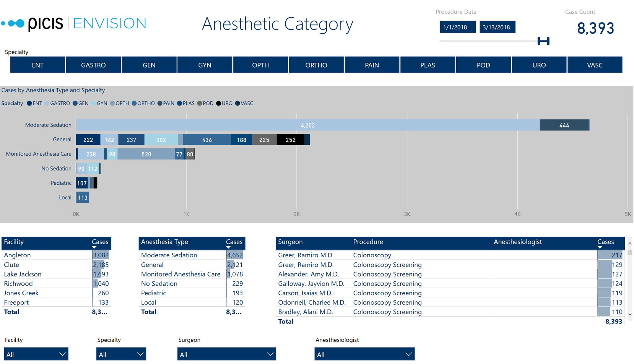Viewport: 634px width, 364px height.
Task: Click sort arrow under Facility Cases column
Action: point(94,247)
